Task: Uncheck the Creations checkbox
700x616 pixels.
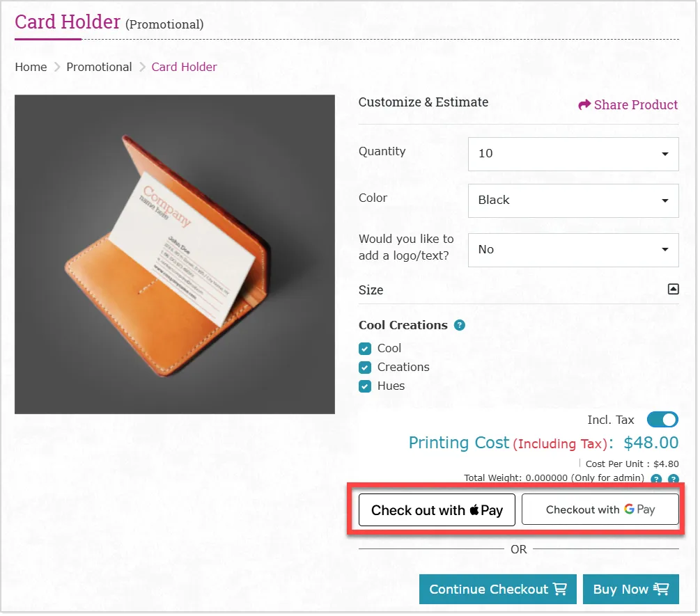Action: (x=366, y=368)
